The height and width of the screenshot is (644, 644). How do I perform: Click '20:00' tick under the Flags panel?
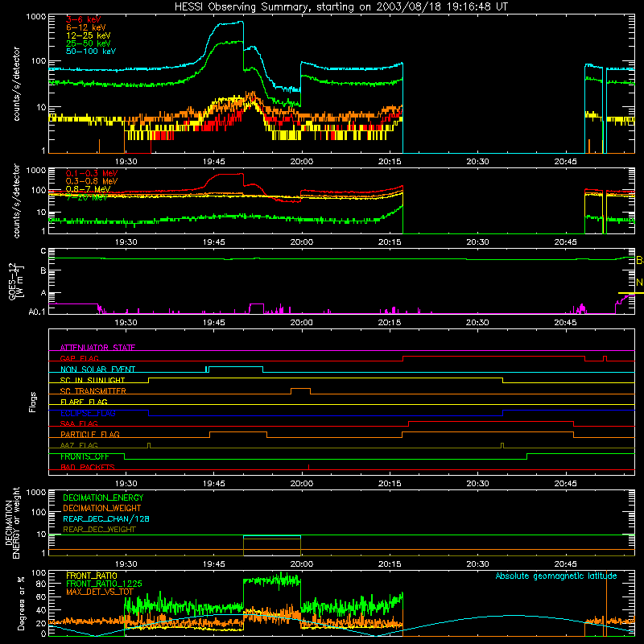click(301, 484)
